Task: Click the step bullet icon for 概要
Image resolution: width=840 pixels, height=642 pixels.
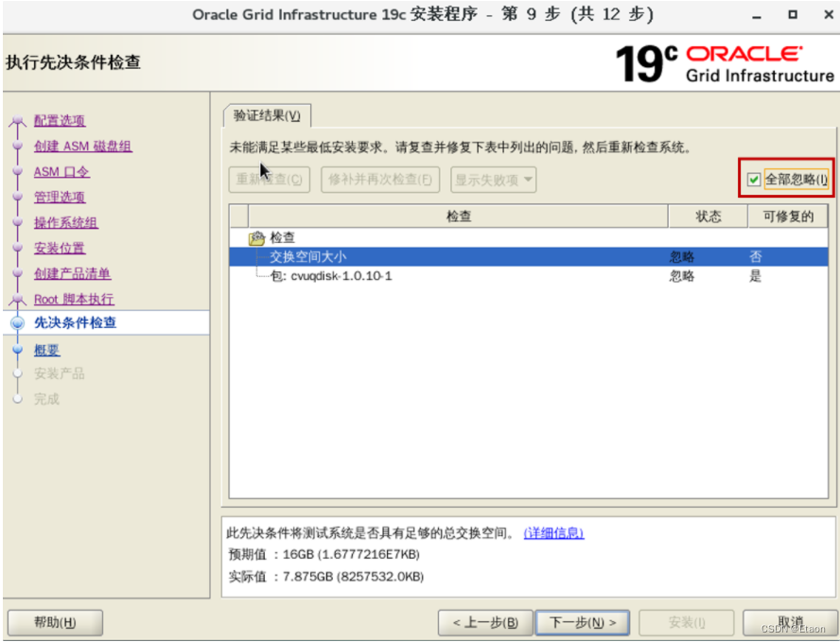Action: point(18,350)
